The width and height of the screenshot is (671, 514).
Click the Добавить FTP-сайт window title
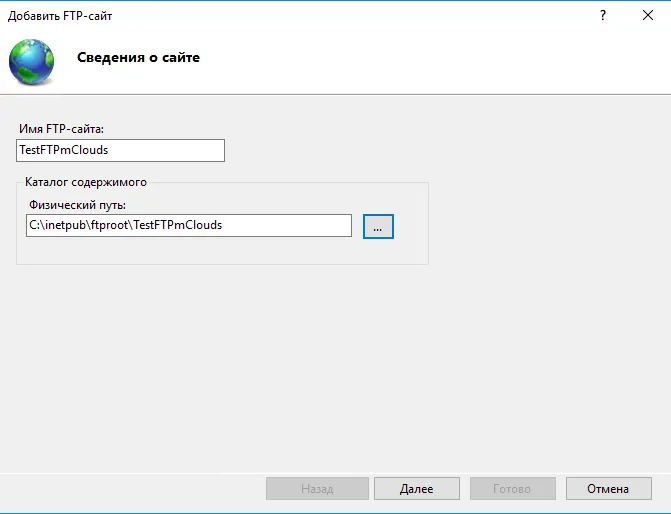coord(60,16)
